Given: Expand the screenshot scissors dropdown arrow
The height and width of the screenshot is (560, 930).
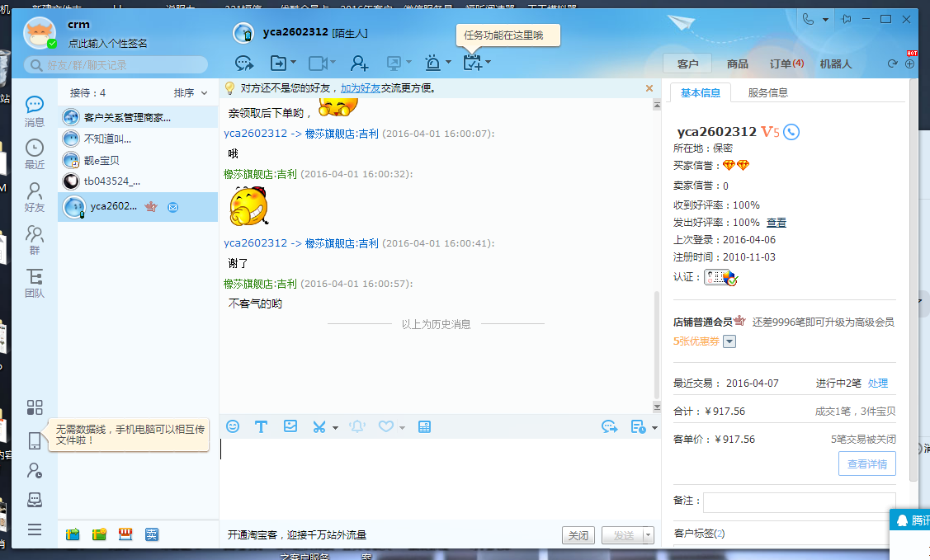Looking at the screenshot, I should [x=335, y=427].
